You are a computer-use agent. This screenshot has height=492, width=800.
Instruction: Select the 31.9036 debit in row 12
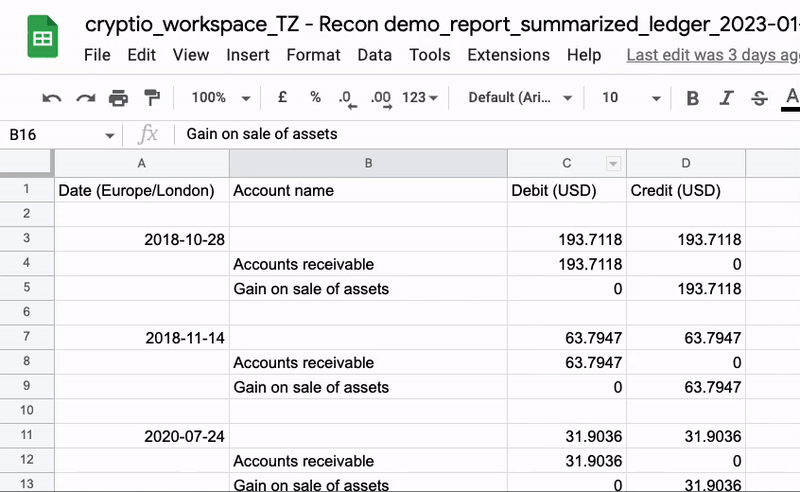pos(567,461)
